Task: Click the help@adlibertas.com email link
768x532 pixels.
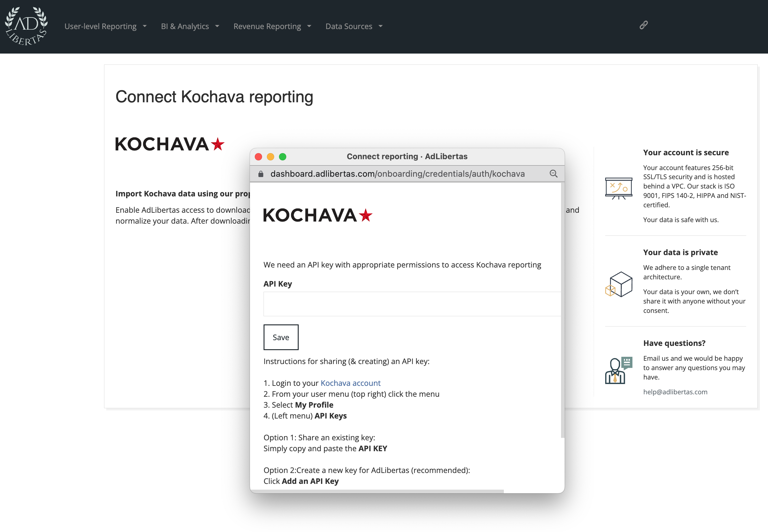Action: pyautogui.click(x=675, y=392)
